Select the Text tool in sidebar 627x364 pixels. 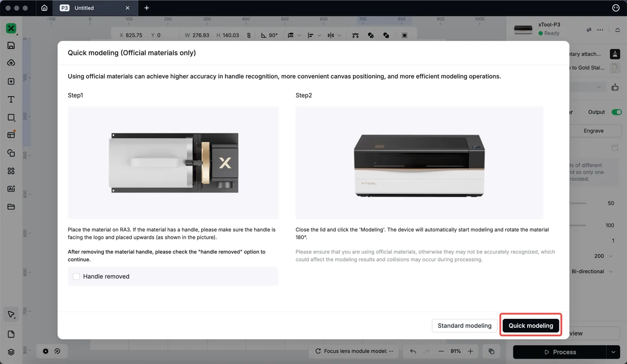(x=11, y=99)
